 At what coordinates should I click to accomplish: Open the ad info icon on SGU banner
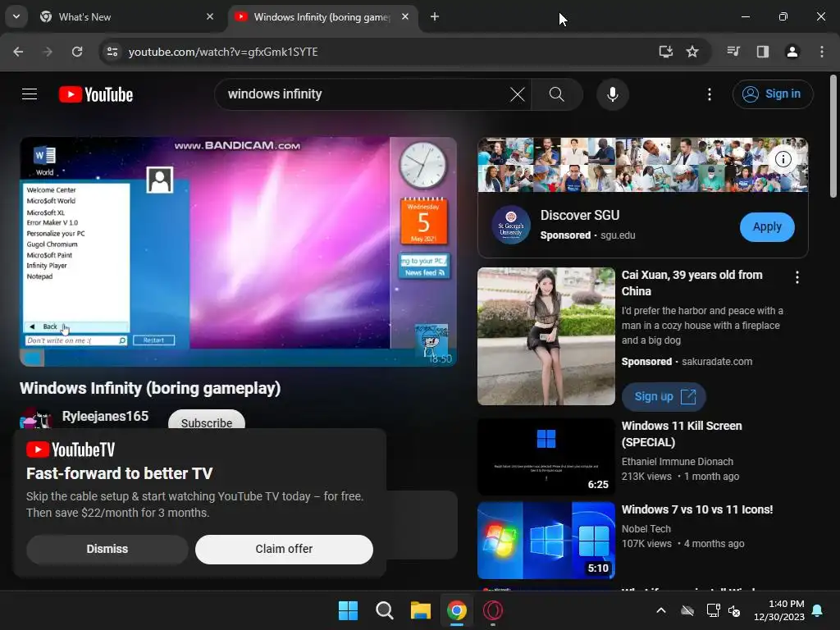783,159
